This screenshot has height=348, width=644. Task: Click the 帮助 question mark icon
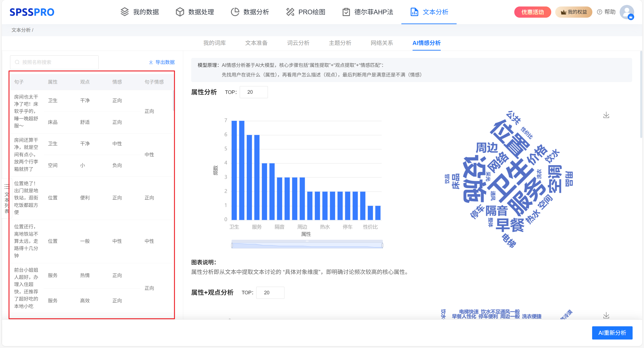point(599,12)
